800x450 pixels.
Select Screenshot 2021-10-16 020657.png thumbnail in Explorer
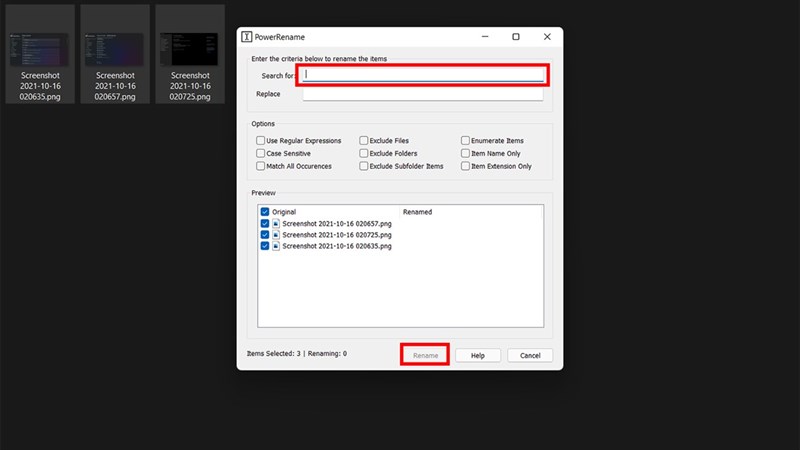click(115, 54)
